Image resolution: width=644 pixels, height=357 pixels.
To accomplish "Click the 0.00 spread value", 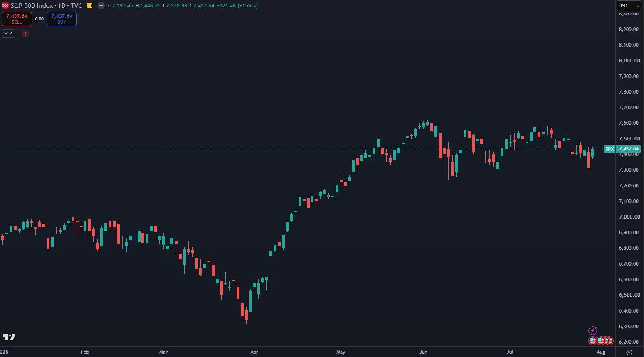I will (39, 19).
